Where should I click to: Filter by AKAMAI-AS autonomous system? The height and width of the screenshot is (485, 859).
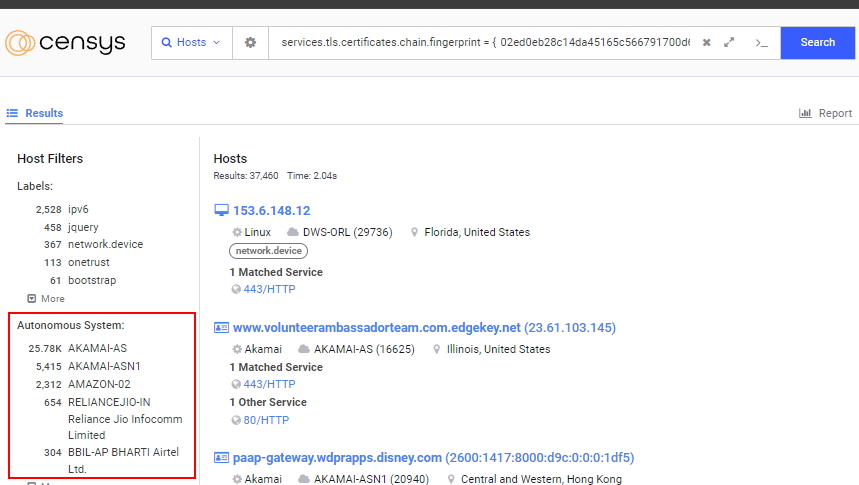coord(98,349)
